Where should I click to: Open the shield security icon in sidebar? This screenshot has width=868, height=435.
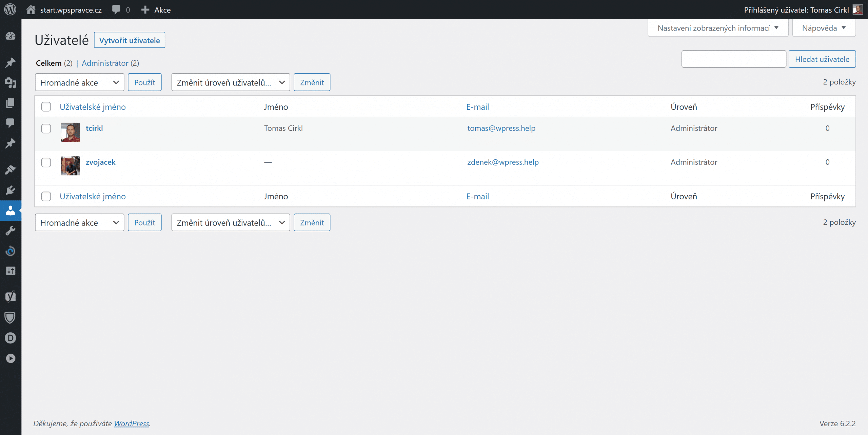pos(11,318)
